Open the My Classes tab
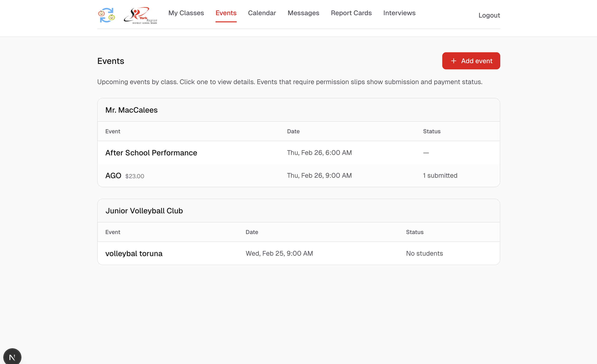597x364 pixels. point(186,13)
